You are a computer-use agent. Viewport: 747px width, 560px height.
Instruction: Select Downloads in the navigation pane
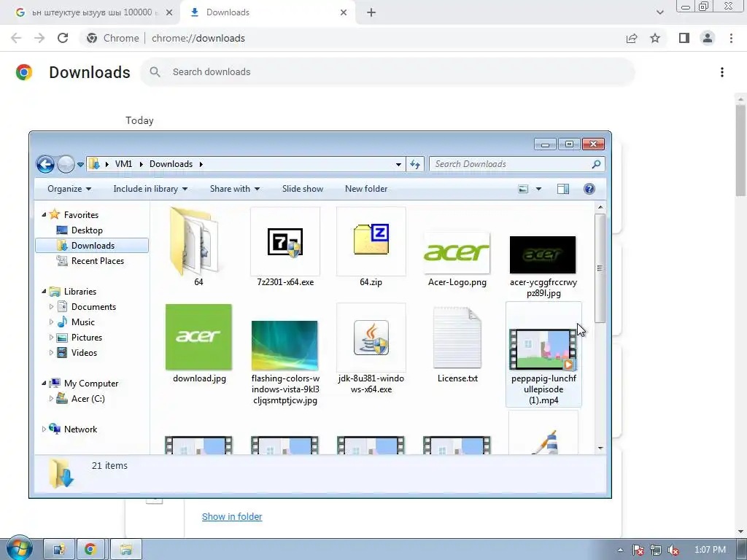click(92, 245)
